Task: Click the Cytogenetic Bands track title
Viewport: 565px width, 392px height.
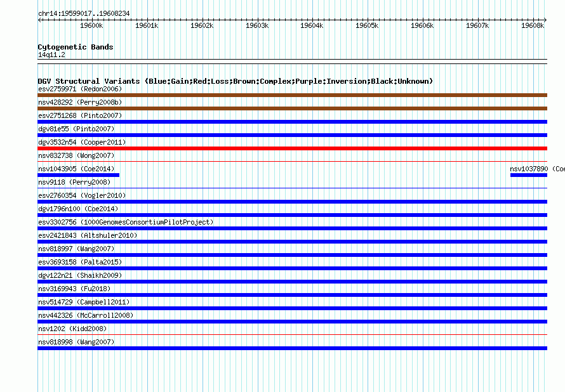Action: click(76, 47)
